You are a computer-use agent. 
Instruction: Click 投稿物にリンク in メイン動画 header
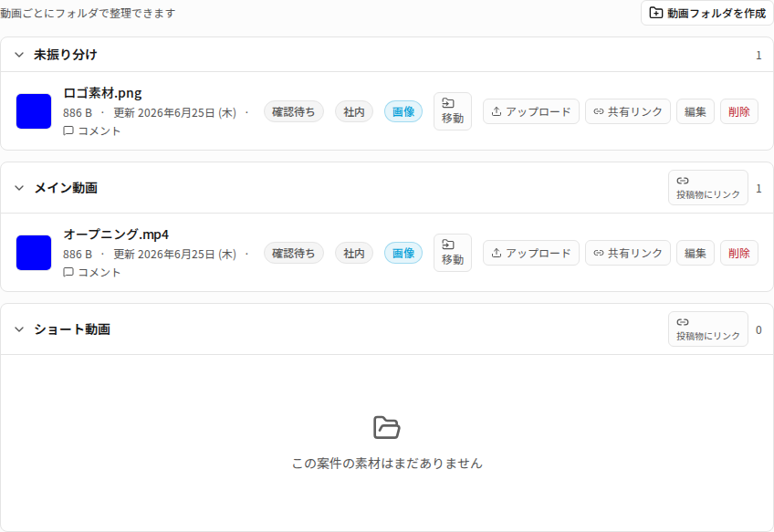(x=708, y=188)
